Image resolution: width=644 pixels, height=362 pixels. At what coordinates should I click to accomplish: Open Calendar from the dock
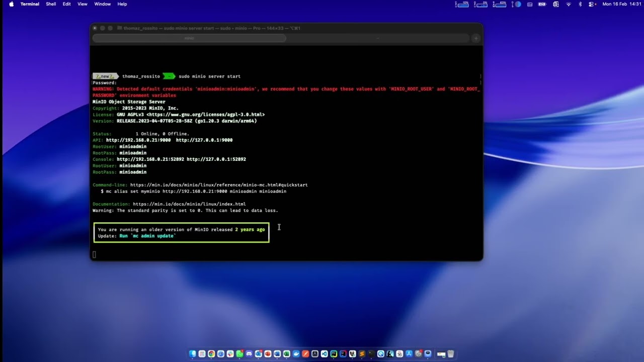coord(399,354)
